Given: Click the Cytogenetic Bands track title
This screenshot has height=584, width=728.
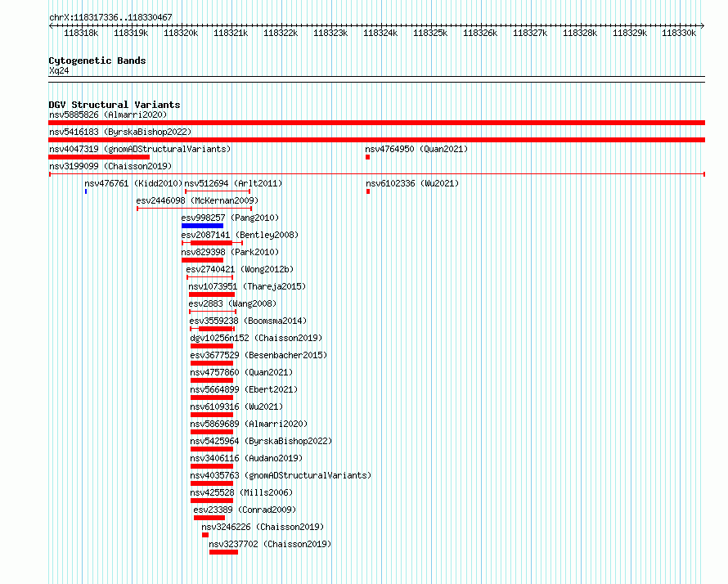Looking at the screenshot, I should [97, 61].
